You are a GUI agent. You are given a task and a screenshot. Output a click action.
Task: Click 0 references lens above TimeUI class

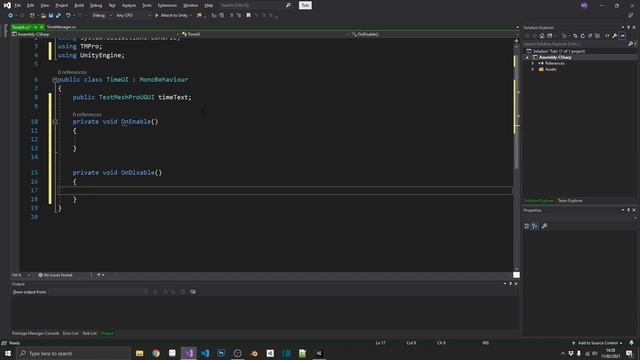tap(72, 72)
